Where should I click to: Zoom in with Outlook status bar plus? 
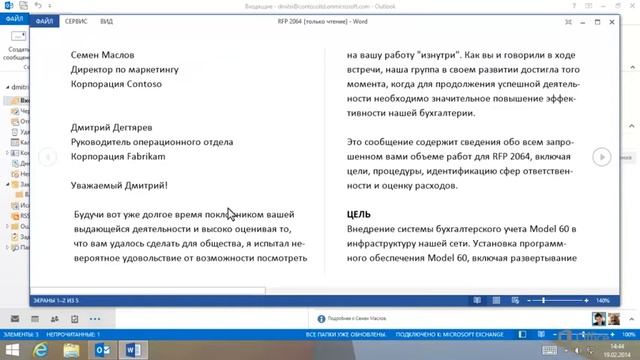[x=612, y=334]
